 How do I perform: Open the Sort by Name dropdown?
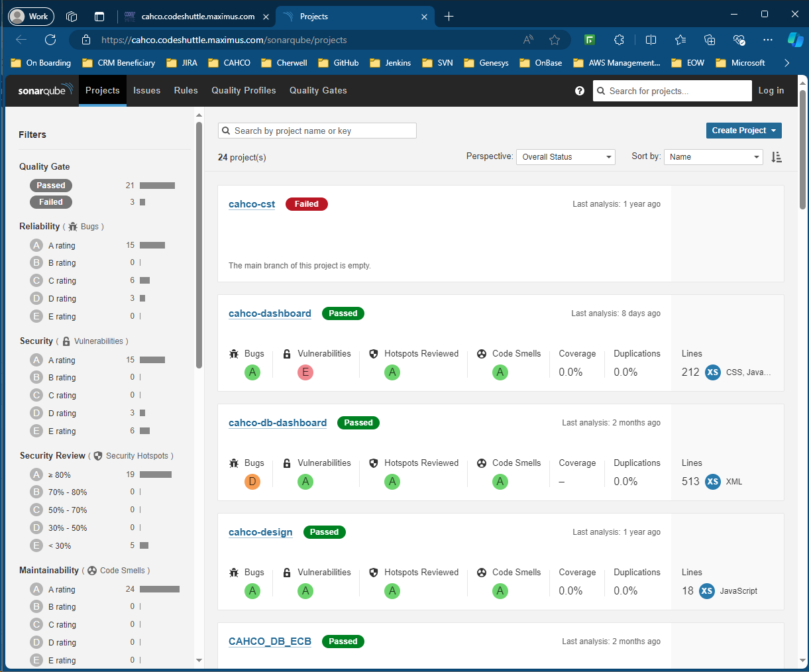pyautogui.click(x=714, y=157)
